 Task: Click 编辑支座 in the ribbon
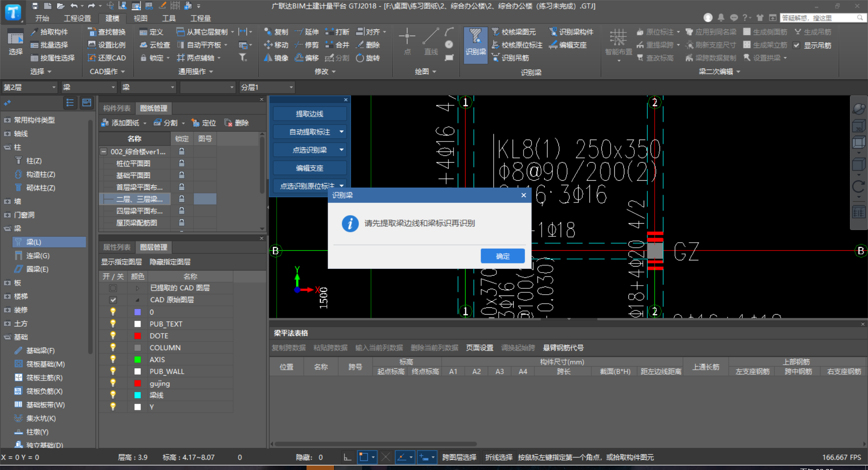click(568, 45)
